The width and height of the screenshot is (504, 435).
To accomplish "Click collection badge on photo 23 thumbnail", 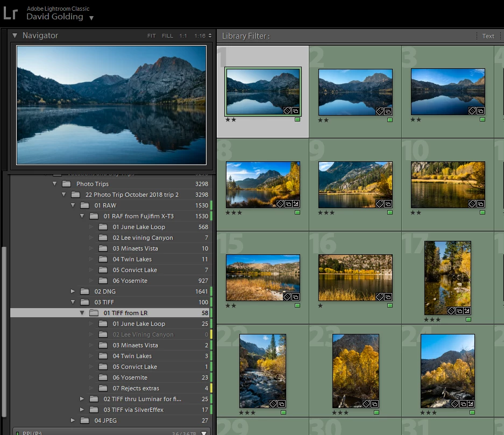I will pos(374,404).
